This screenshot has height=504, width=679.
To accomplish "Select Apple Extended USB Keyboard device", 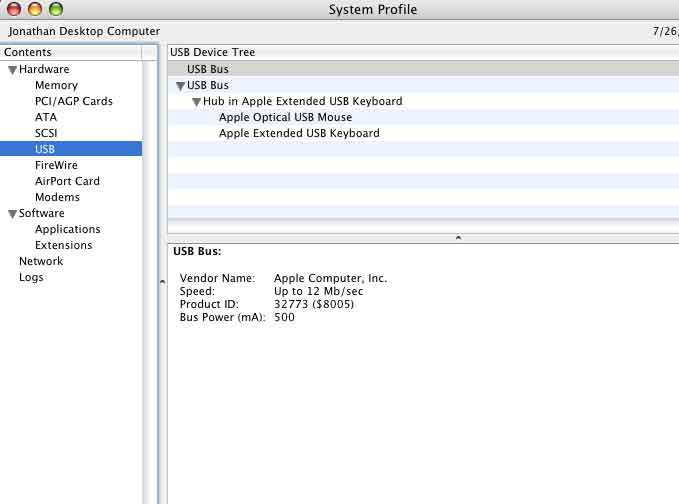I will (299, 134).
